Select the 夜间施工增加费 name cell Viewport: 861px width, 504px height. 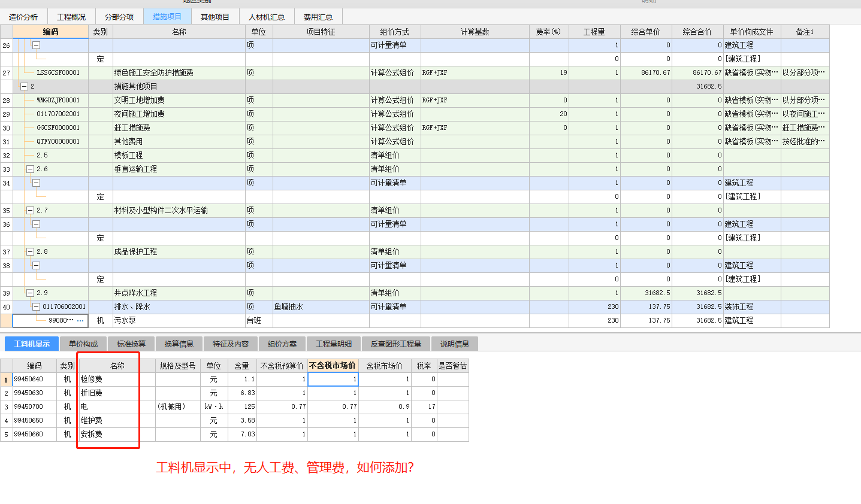(x=179, y=114)
